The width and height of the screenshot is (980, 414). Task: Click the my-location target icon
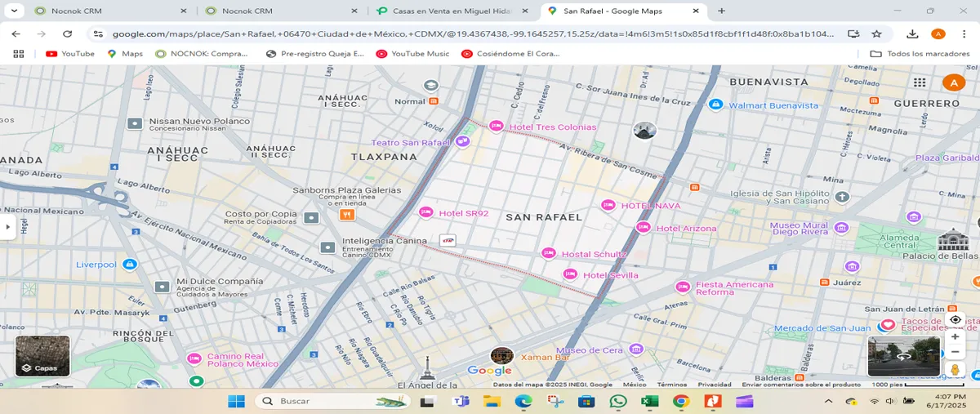tap(955, 319)
